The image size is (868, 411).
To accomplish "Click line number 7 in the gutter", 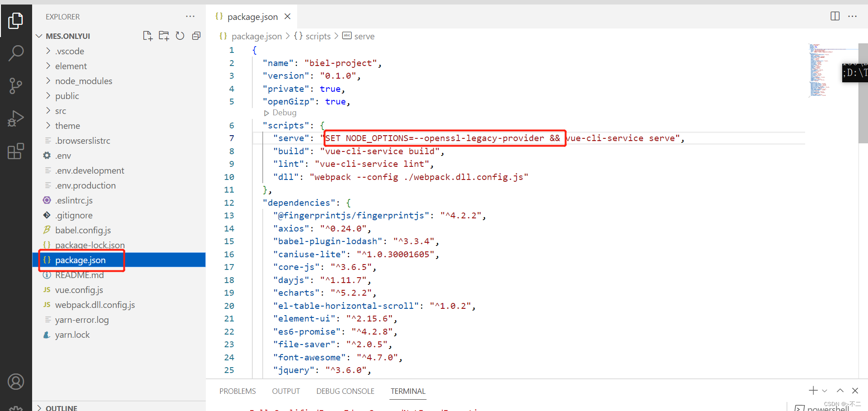I will [x=232, y=138].
